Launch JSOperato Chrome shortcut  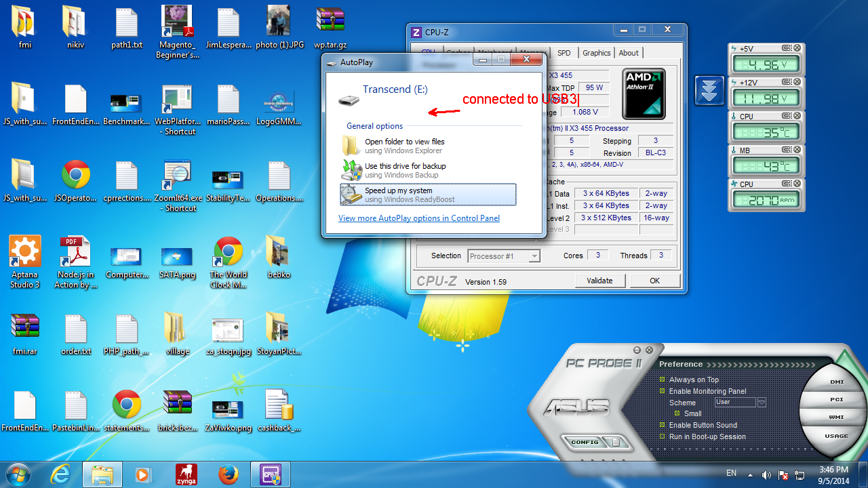(76, 181)
